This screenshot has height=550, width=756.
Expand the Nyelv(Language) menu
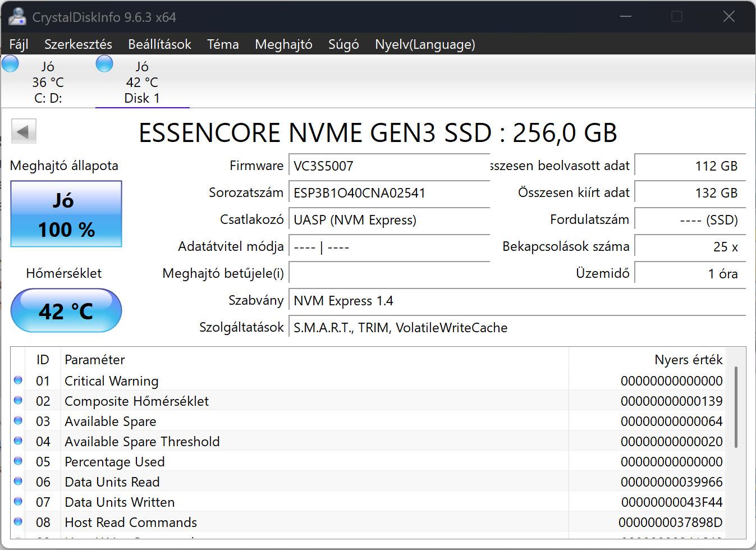[x=425, y=44]
